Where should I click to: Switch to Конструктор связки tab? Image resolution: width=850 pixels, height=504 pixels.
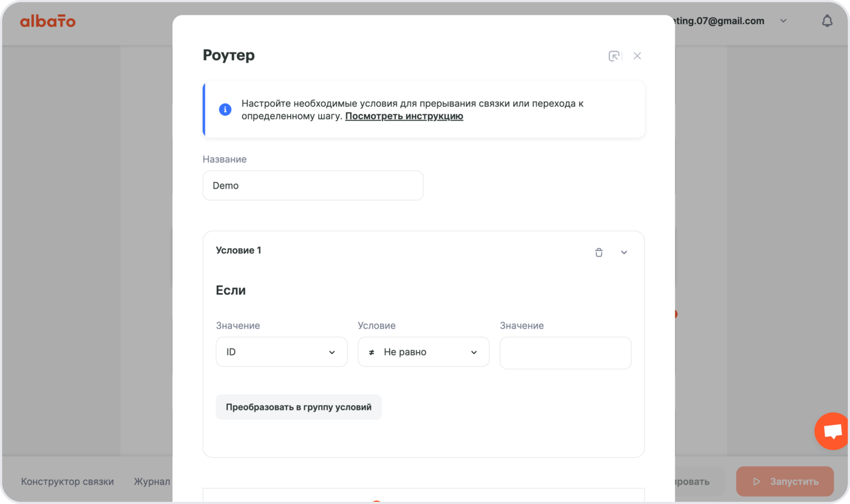(x=67, y=482)
